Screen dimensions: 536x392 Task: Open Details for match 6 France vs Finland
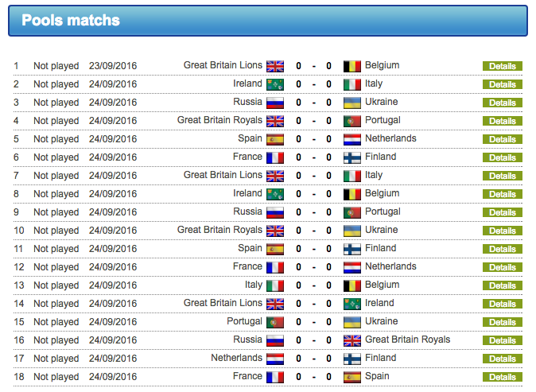[x=502, y=158]
